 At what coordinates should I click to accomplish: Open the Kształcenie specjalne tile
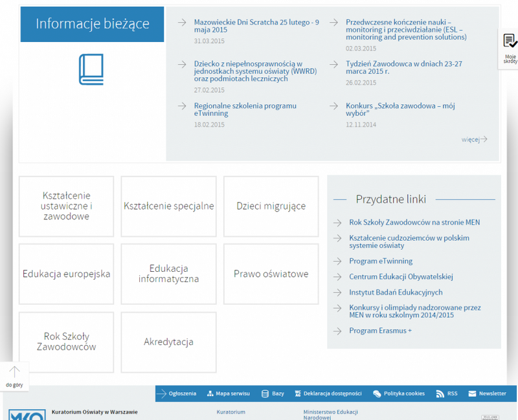168,206
